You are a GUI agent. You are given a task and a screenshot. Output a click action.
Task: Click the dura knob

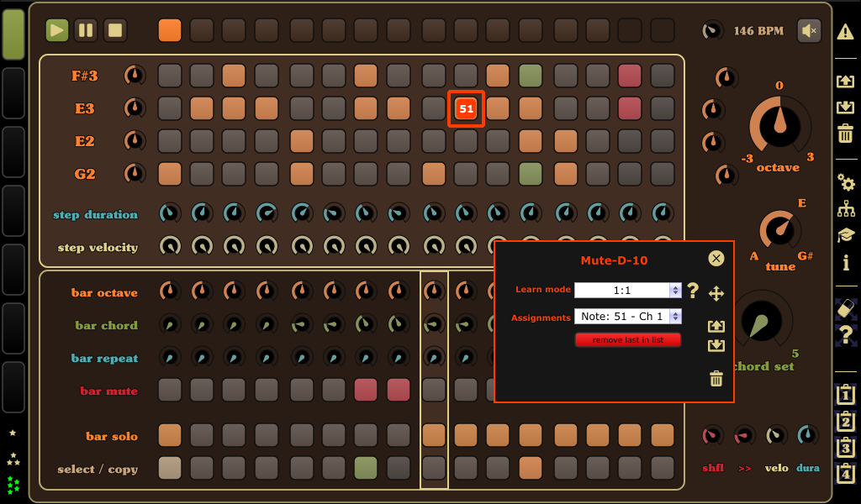808,435
